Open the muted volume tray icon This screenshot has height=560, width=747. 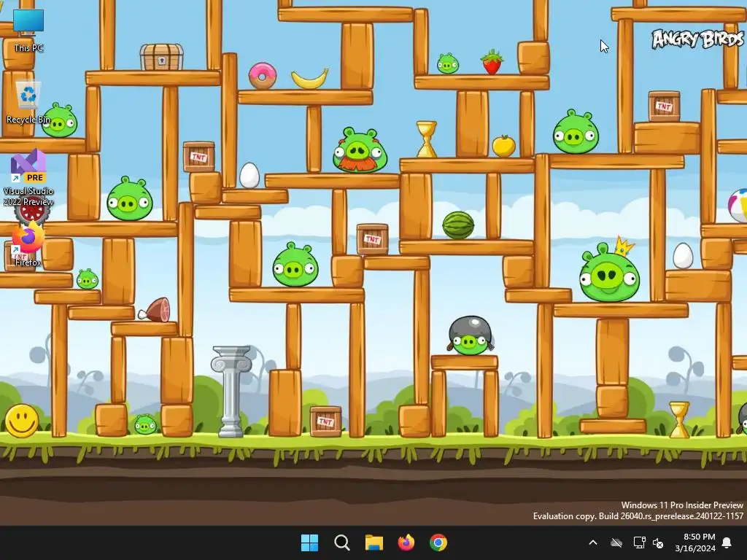pyautogui.click(x=659, y=542)
